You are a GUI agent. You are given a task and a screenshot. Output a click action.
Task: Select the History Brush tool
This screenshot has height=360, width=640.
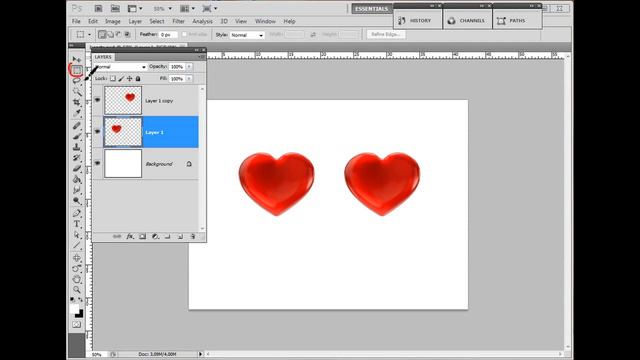click(x=76, y=158)
